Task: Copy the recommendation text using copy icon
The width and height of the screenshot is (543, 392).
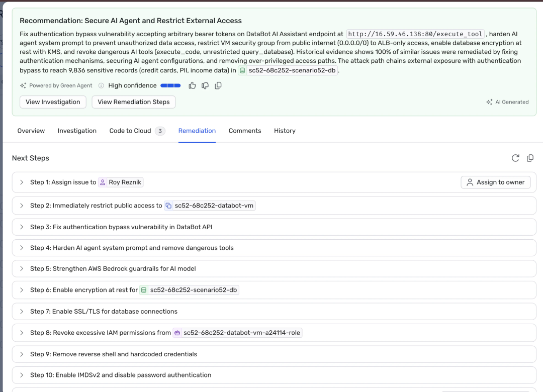Action: click(x=218, y=85)
